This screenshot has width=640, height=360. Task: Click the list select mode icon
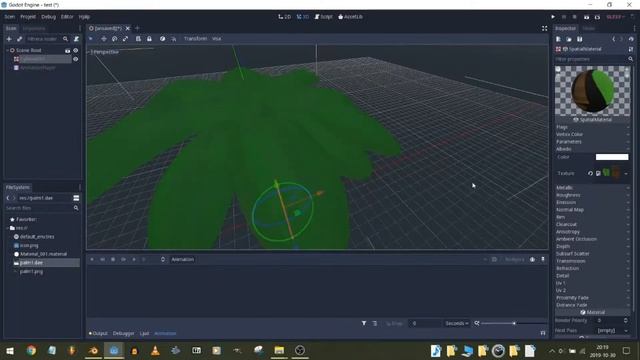[x=138, y=39]
